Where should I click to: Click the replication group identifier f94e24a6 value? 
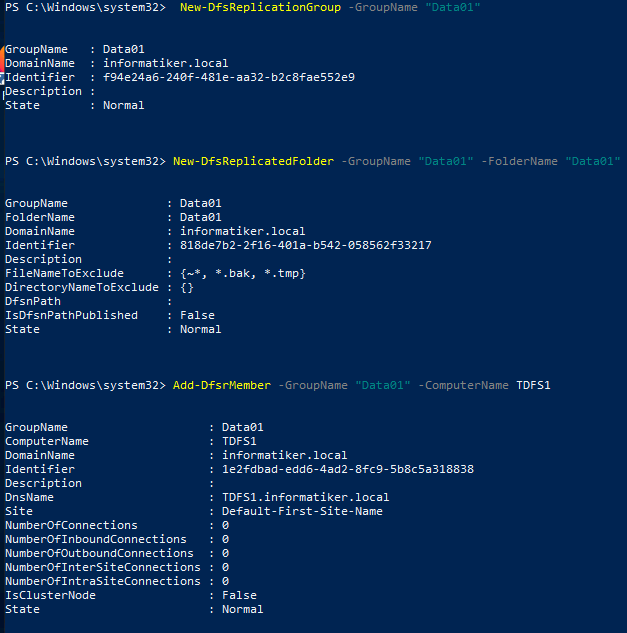point(229,77)
